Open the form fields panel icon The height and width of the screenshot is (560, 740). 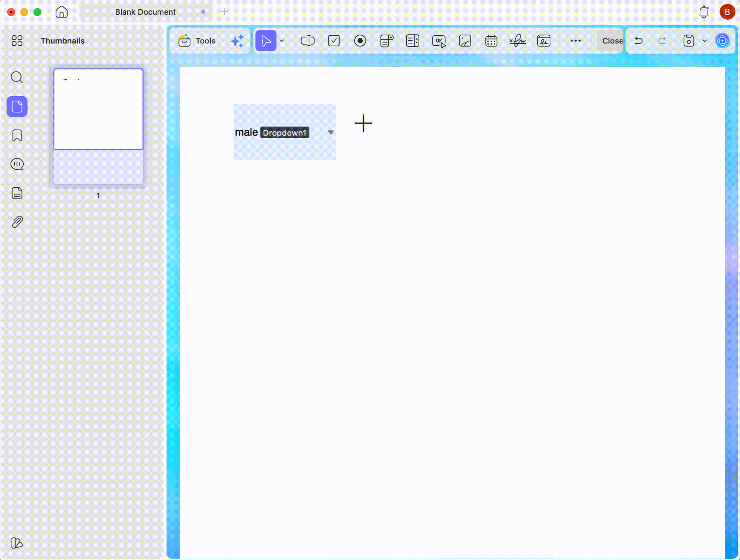(x=17, y=193)
